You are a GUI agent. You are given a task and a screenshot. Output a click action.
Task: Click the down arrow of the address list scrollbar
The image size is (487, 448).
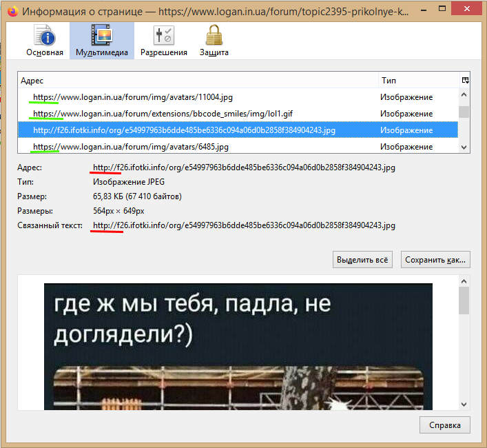pyautogui.click(x=464, y=147)
